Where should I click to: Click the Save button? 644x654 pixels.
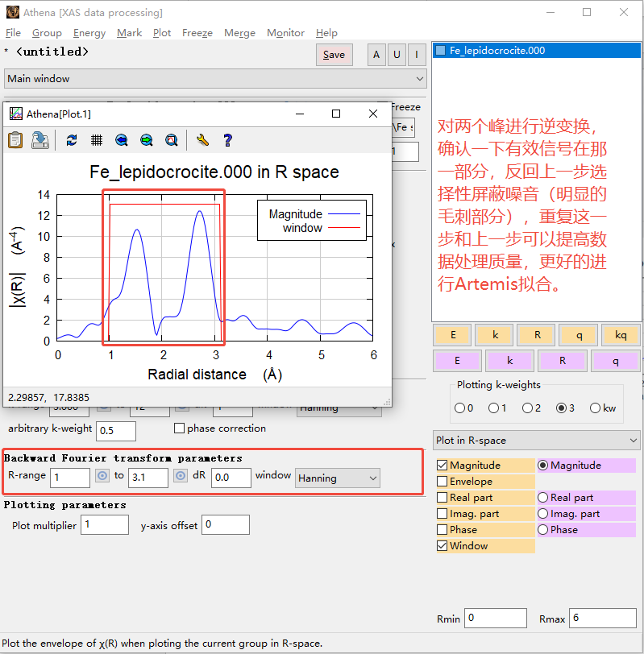(334, 55)
